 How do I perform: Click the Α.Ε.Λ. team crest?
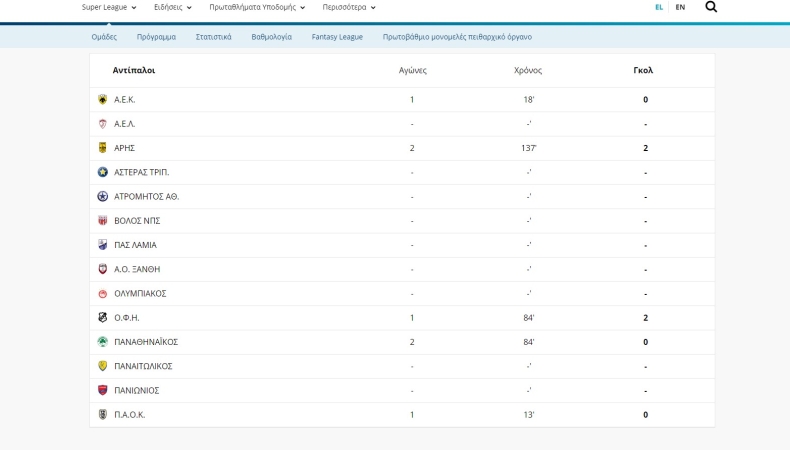pos(103,123)
